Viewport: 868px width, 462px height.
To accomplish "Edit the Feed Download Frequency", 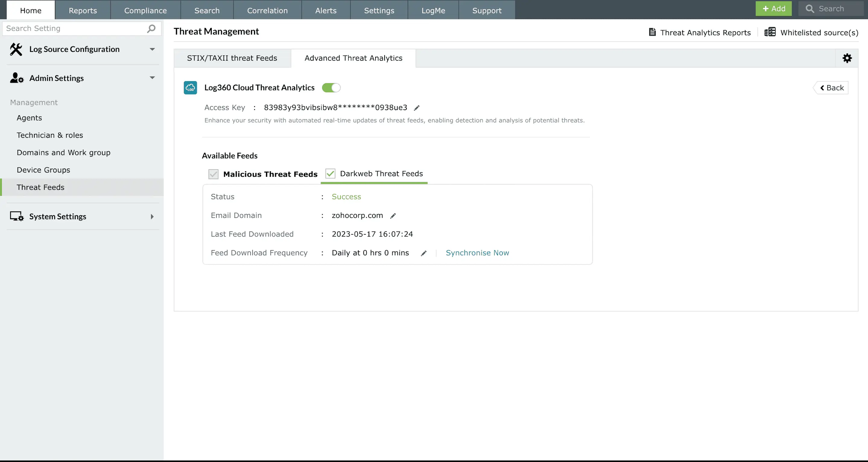I will [x=423, y=253].
